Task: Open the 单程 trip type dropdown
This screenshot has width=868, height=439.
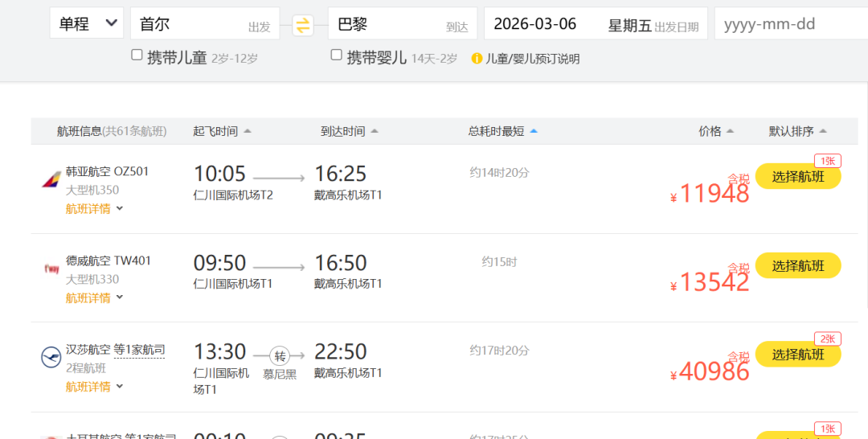Action: [x=87, y=23]
